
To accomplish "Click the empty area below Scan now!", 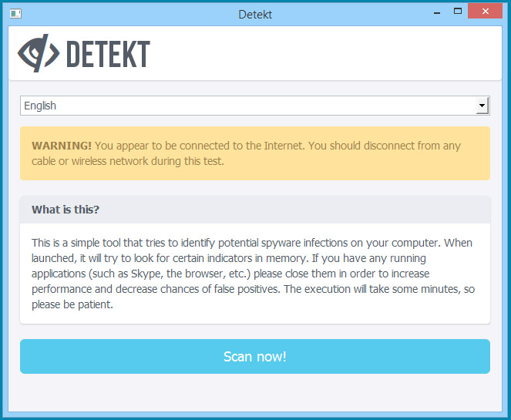I will (254, 395).
